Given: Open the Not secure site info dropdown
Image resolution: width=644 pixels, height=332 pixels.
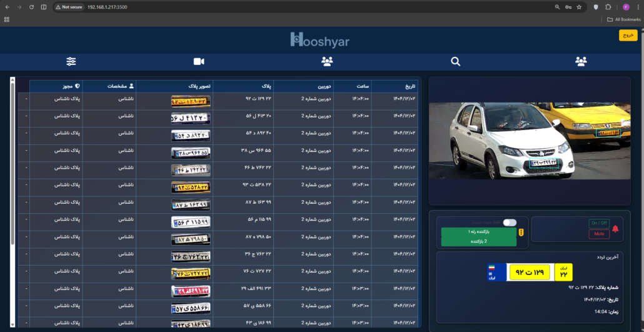Looking at the screenshot, I should coord(69,7).
